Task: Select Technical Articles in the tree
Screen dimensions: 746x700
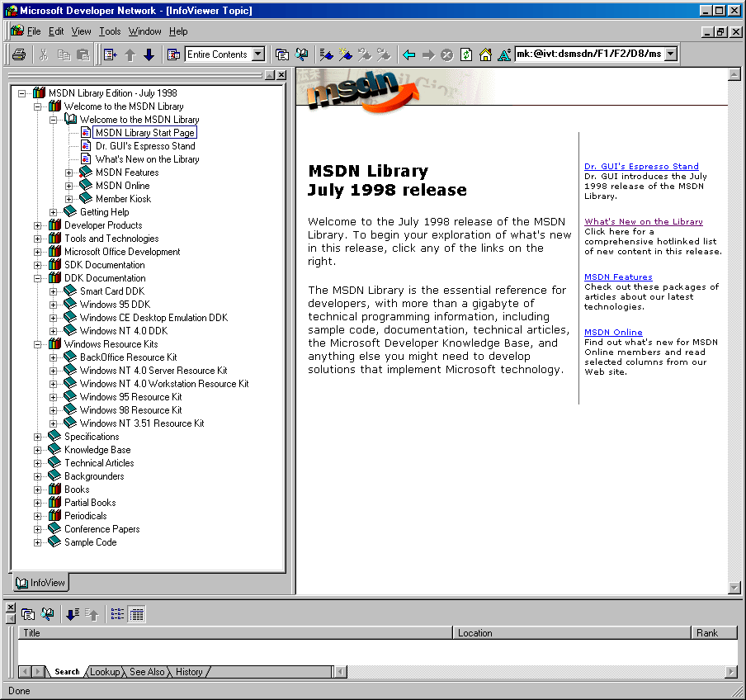Action: click(x=99, y=463)
